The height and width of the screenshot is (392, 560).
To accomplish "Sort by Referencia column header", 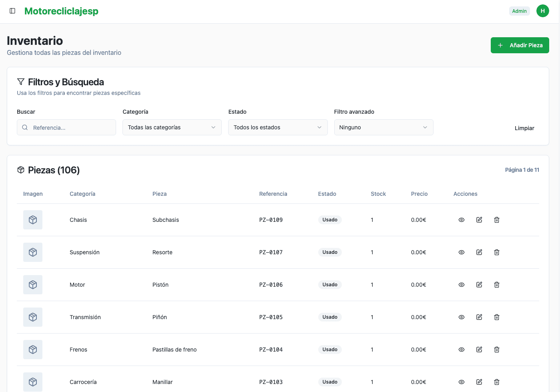I will tap(273, 194).
